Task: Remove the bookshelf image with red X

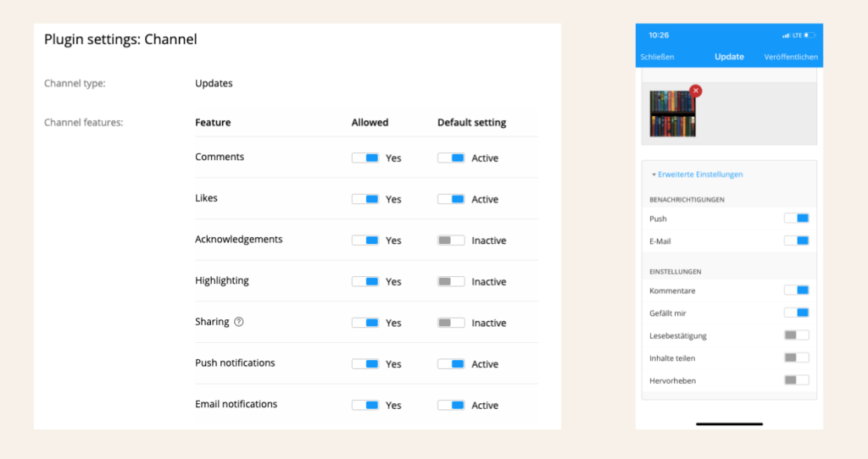Action: pos(696,91)
